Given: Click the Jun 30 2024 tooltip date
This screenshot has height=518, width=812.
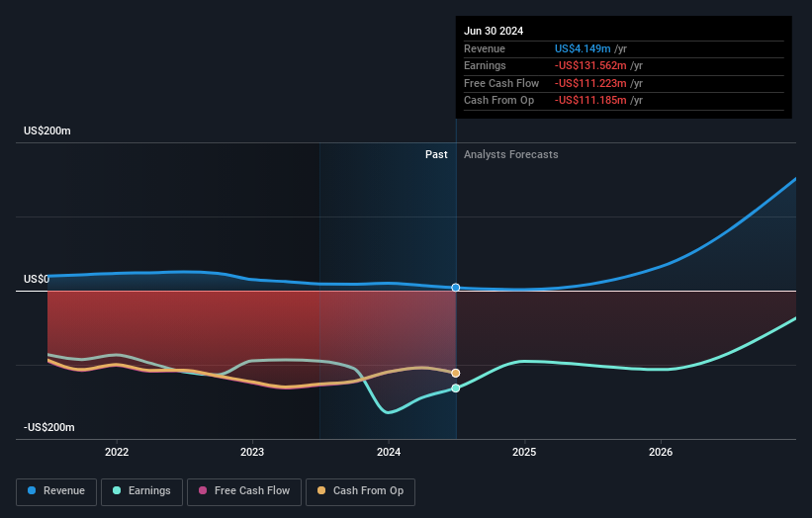Looking at the screenshot, I should pyautogui.click(x=494, y=31).
